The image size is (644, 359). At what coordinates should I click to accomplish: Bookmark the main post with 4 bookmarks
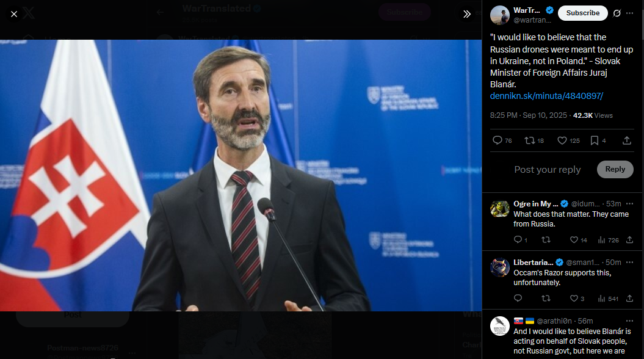pos(598,140)
